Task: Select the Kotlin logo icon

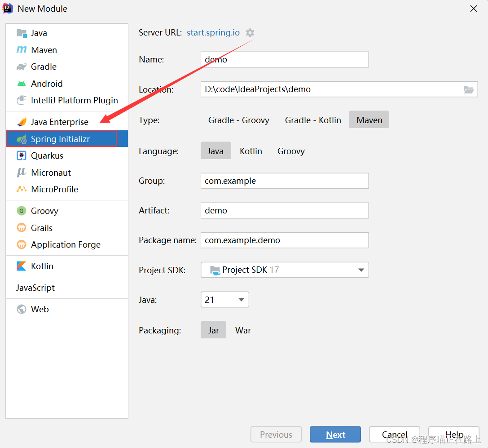Action: pyautogui.click(x=22, y=266)
